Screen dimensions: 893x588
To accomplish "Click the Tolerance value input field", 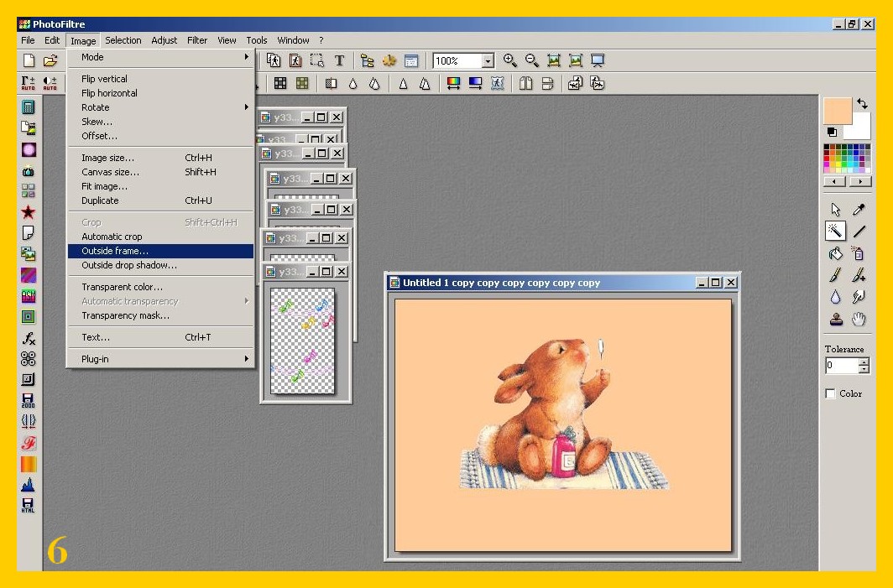I will pyautogui.click(x=841, y=366).
